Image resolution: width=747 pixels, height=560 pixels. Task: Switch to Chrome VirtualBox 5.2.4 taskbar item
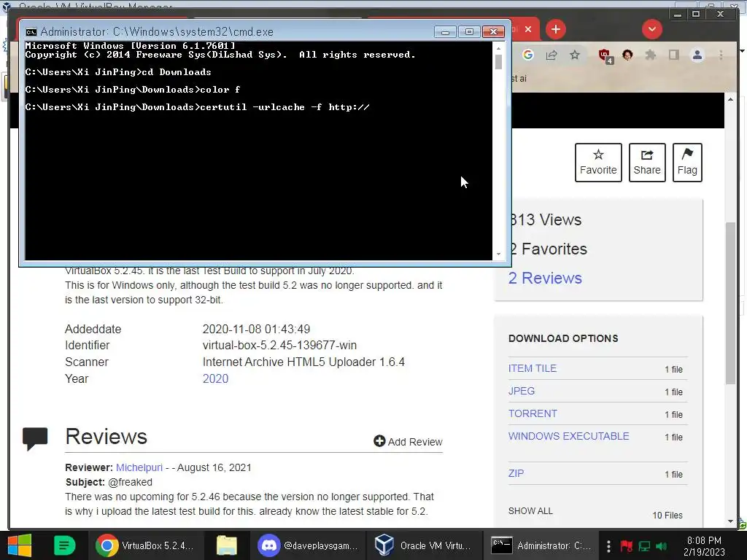click(x=144, y=545)
